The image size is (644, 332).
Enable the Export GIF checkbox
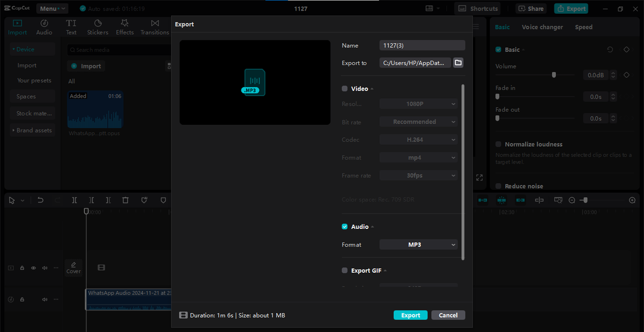[345, 271]
